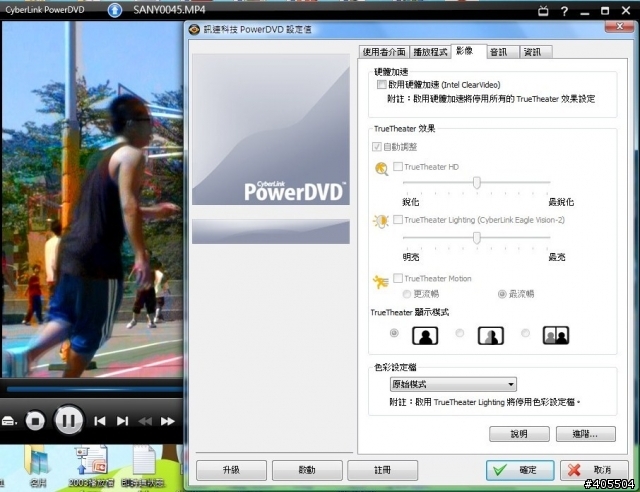Switch to the 影像 tab
The height and width of the screenshot is (492, 640).
pyautogui.click(x=469, y=51)
